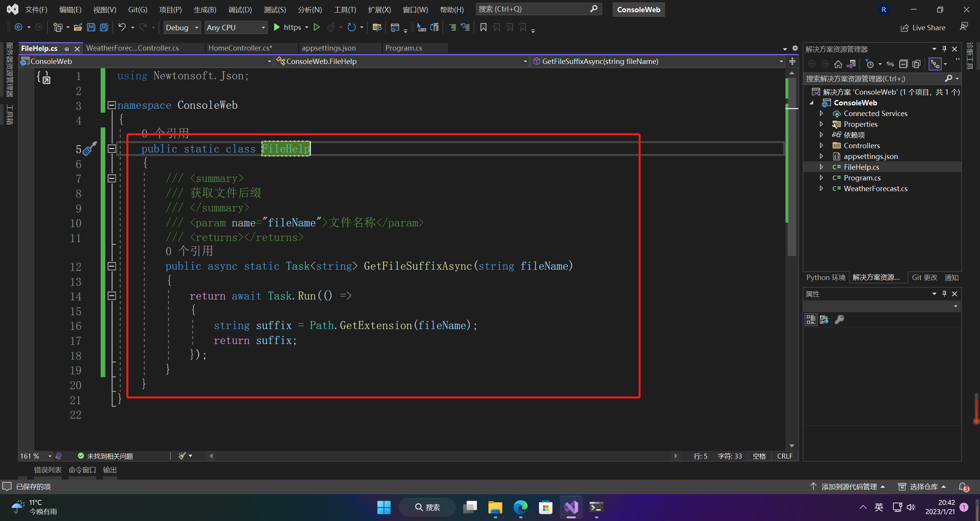Toggle pin on the FileHelp.cs tab
Screen dimensions: 980x521
tap(67, 49)
